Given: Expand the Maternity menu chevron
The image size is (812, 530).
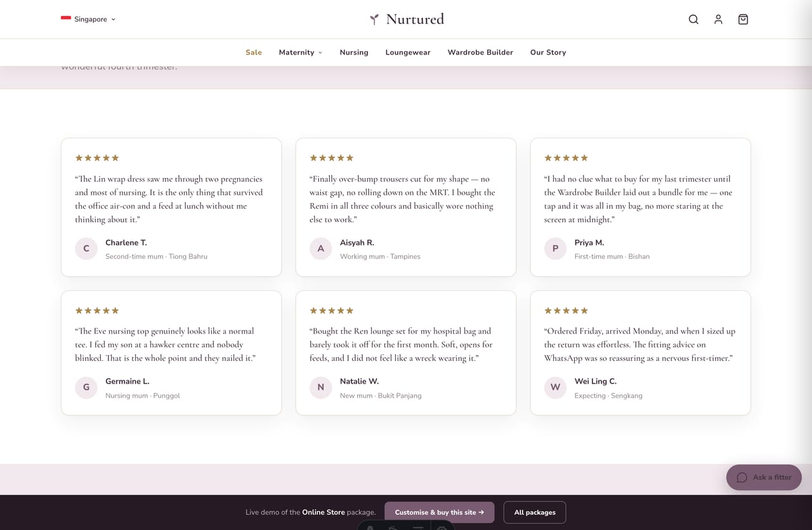Looking at the screenshot, I should tap(320, 53).
